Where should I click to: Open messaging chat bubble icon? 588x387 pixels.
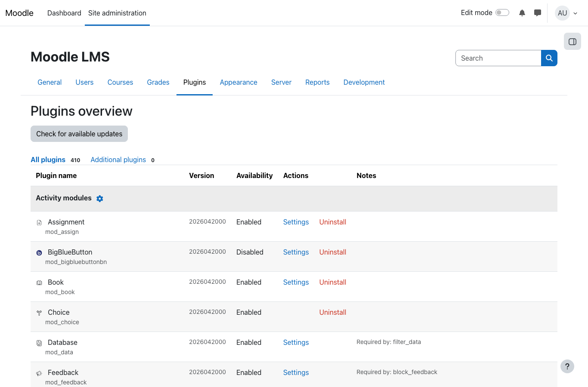coord(538,13)
